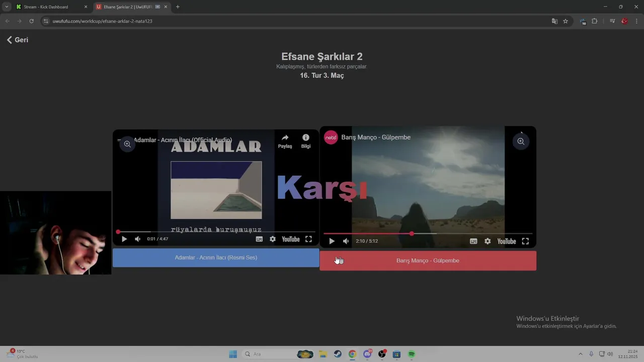Close the Efsane Şarkılar 2 tab
This screenshot has width=644, height=362.
tap(166, 7)
